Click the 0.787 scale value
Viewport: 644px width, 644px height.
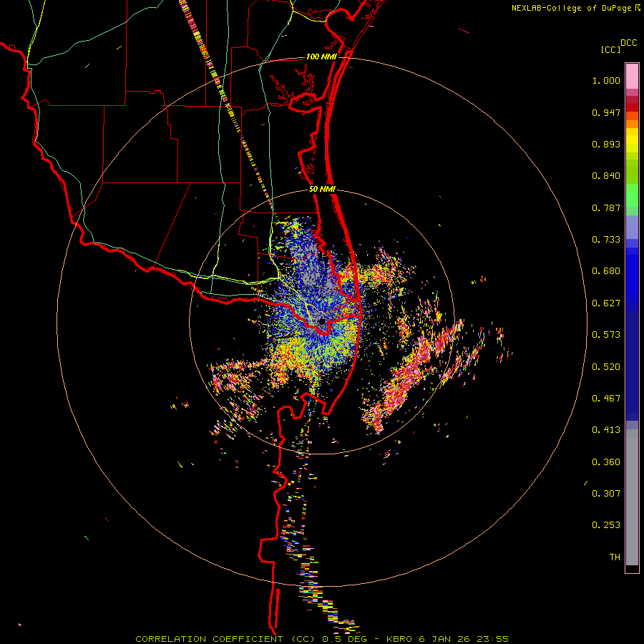tap(606, 208)
